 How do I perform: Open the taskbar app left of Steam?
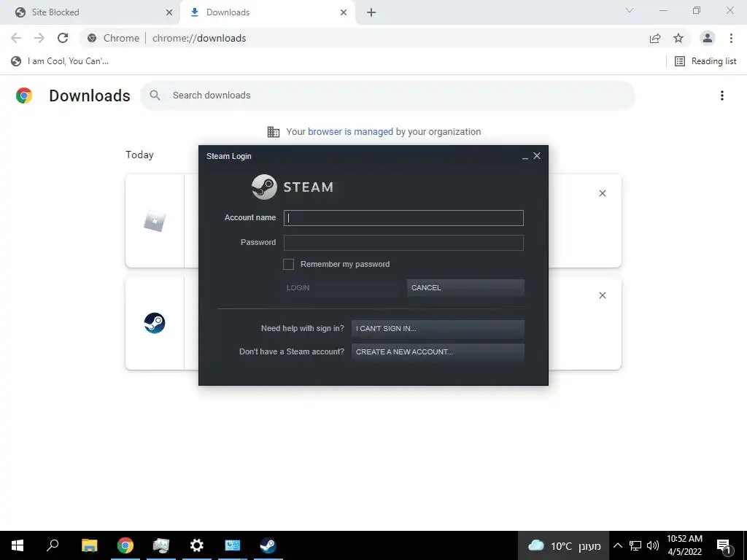233,545
